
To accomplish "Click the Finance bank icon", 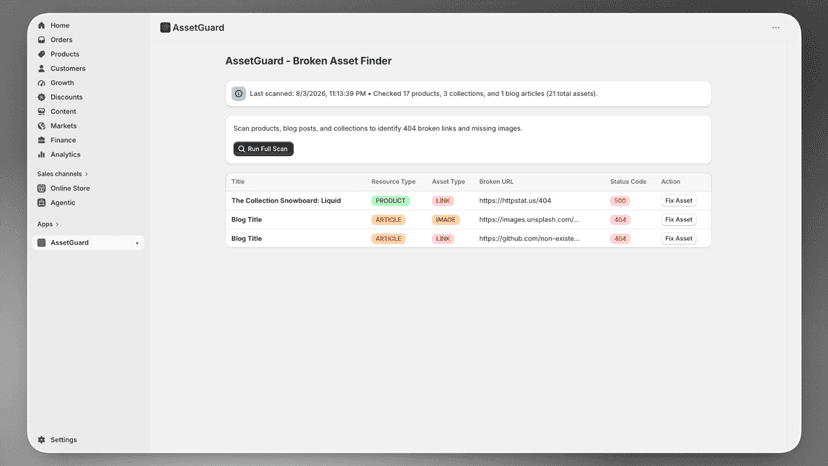I will (42, 140).
